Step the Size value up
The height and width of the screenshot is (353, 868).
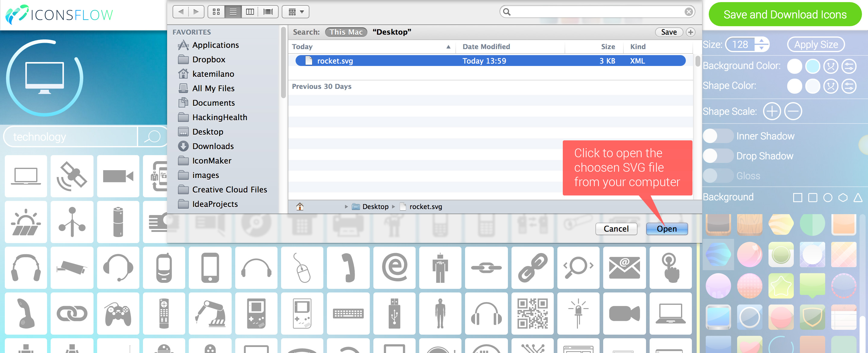coord(762,40)
